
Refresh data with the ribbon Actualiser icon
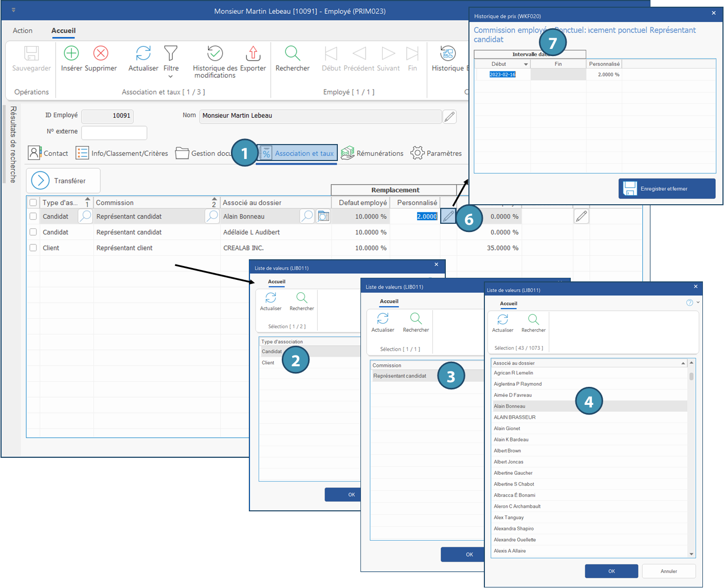tap(143, 54)
